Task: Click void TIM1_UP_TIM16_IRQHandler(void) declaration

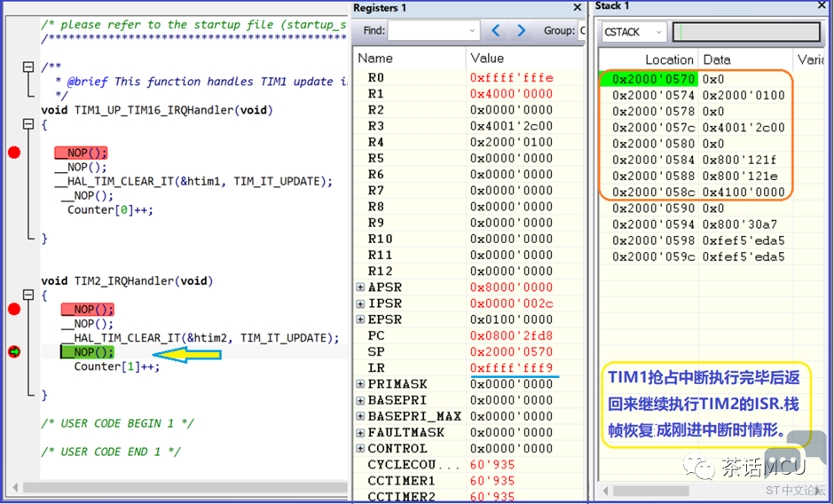Action: (157, 110)
